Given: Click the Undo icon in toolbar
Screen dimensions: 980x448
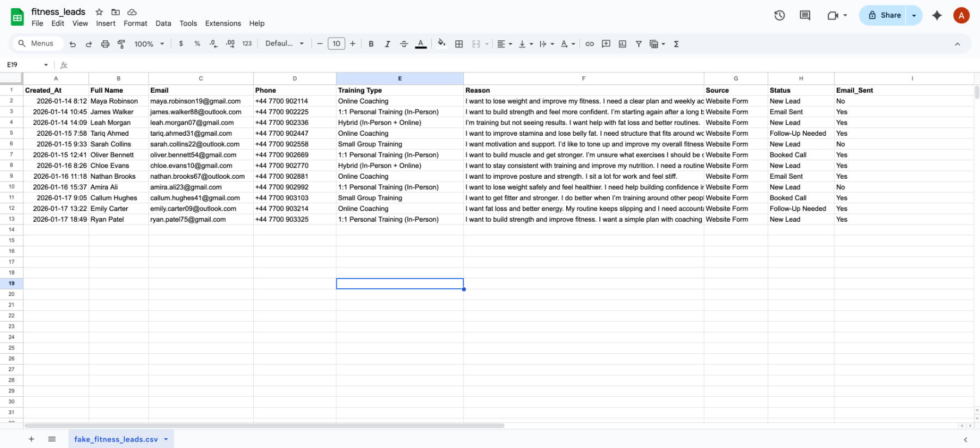Looking at the screenshot, I should 72,44.
